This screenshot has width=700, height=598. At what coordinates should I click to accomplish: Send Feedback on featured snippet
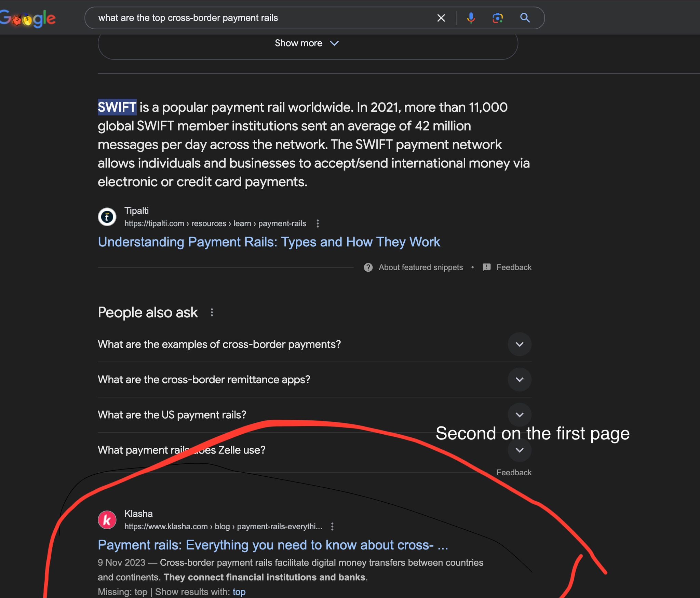513,267
